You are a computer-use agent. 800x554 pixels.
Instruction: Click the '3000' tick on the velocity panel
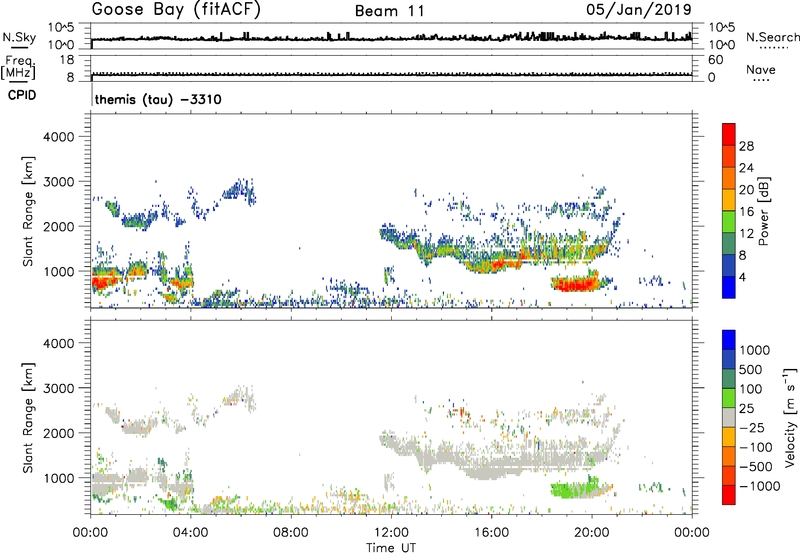pos(59,388)
